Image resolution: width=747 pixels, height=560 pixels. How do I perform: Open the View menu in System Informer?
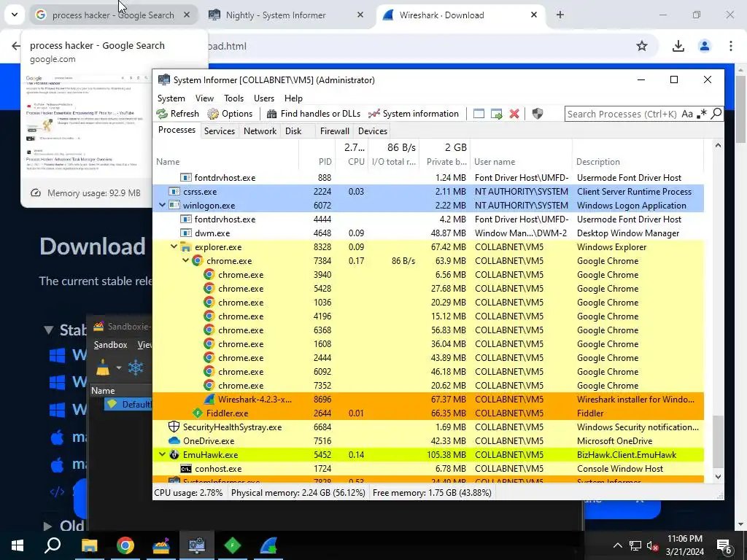click(204, 98)
